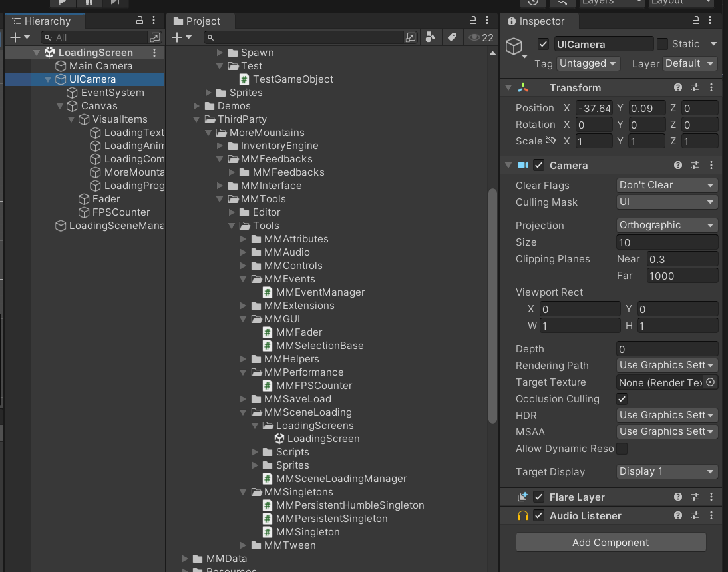
Task: Open HDR dropdown
Action: tap(667, 415)
